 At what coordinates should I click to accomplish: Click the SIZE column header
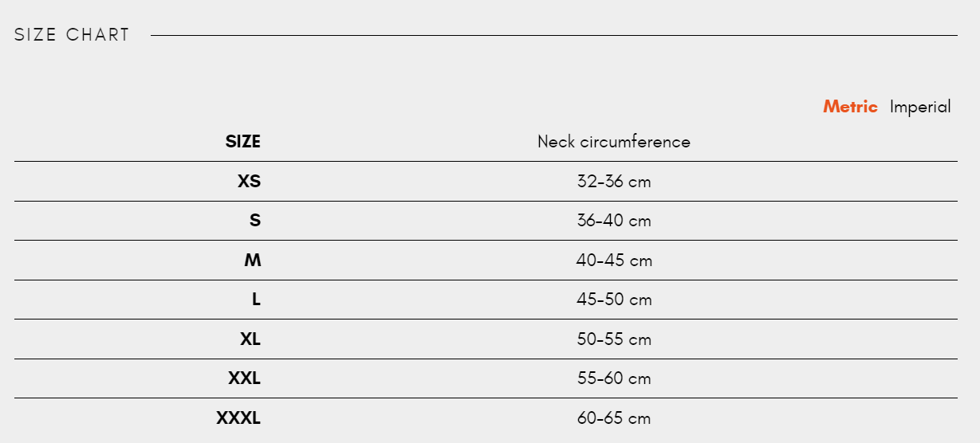point(242,142)
